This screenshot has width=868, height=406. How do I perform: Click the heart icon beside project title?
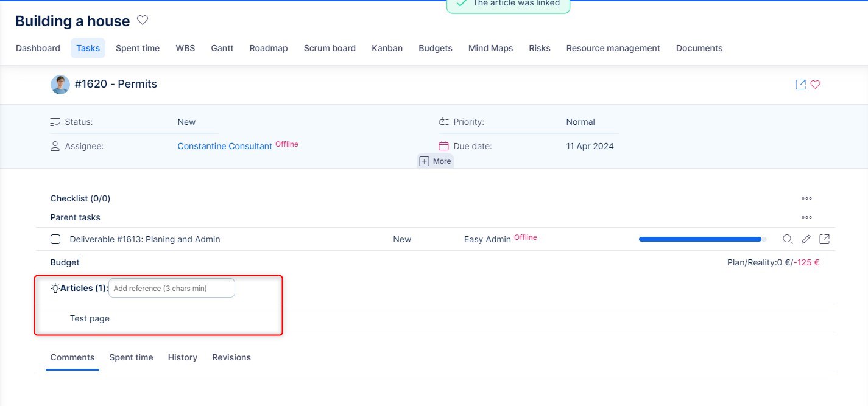click(143, 21)
